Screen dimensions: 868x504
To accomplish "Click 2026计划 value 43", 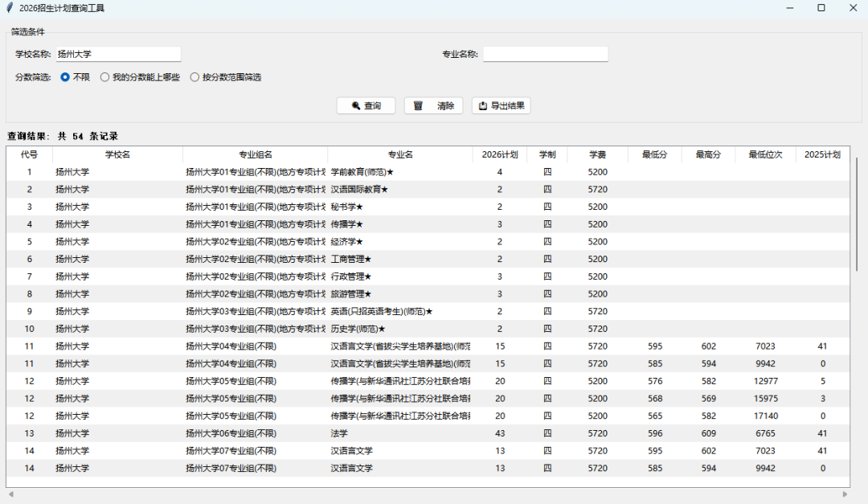I will 500,433.
